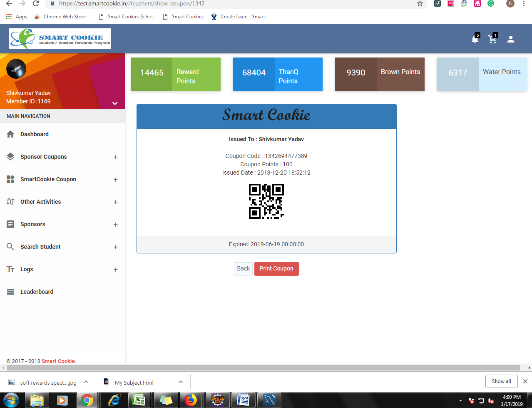Click the Smart Cookie logo
The image size is (532, 408).
60,39
